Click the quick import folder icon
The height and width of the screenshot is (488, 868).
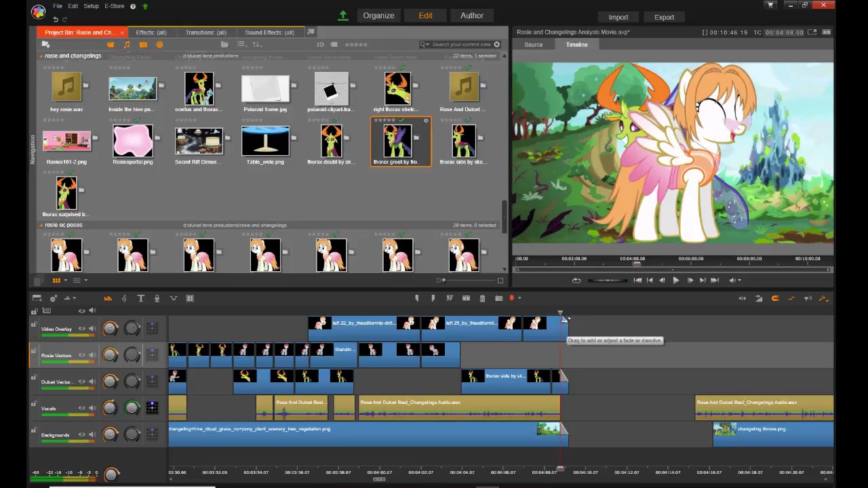[45, 45]
